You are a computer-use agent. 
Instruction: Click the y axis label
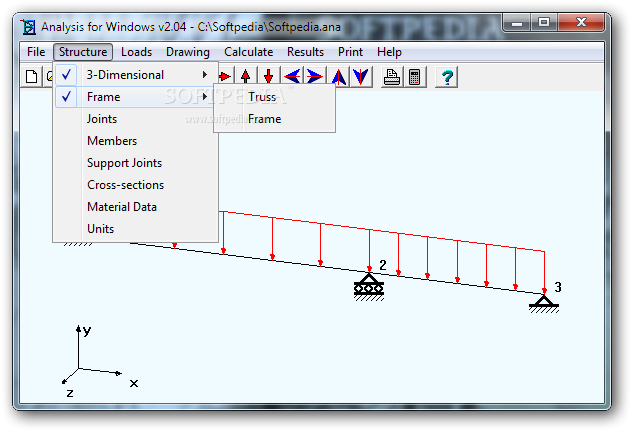click(87, 331)
